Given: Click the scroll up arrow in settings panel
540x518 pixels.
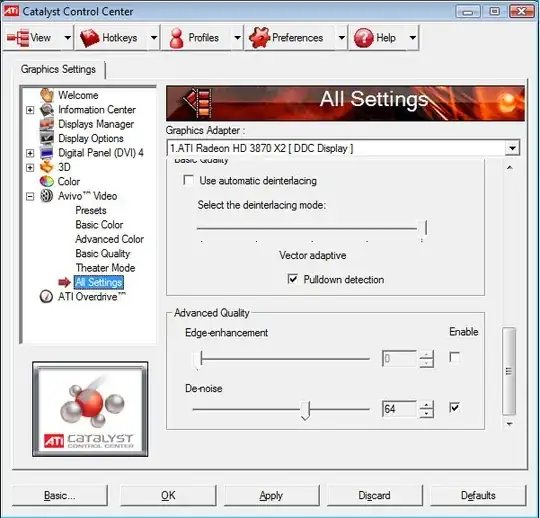Looking at the screenshot, I should click(x=510, y=167).
